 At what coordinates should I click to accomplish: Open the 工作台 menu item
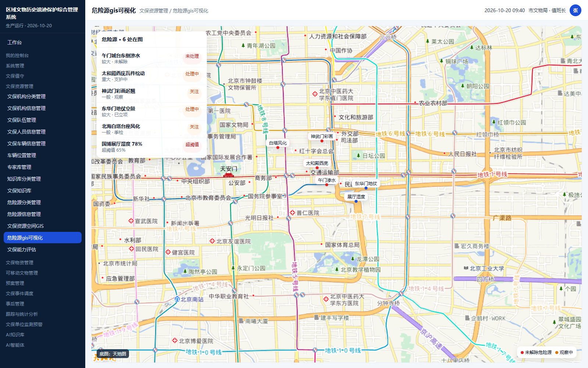pyautogui.click(x=43, y=42)
